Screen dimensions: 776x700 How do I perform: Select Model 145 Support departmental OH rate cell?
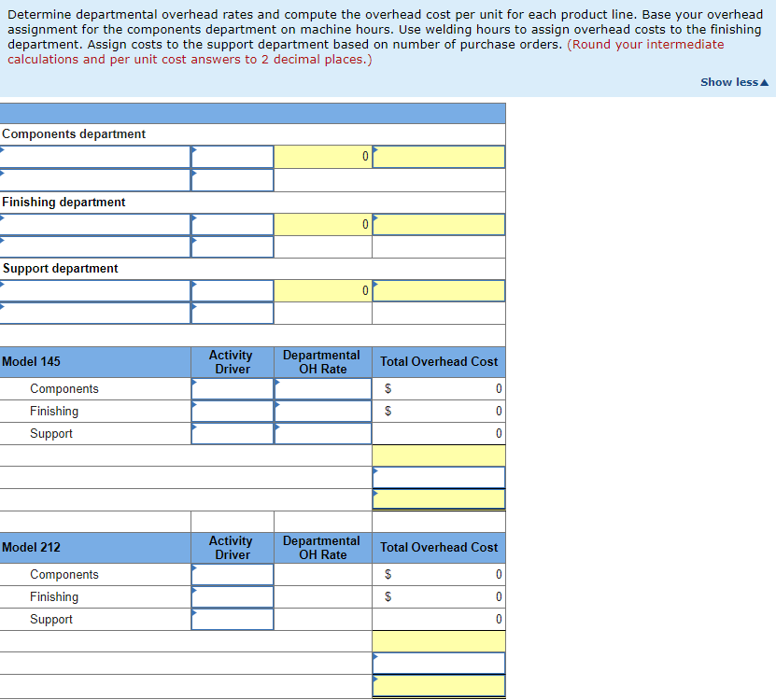point(323,433)
